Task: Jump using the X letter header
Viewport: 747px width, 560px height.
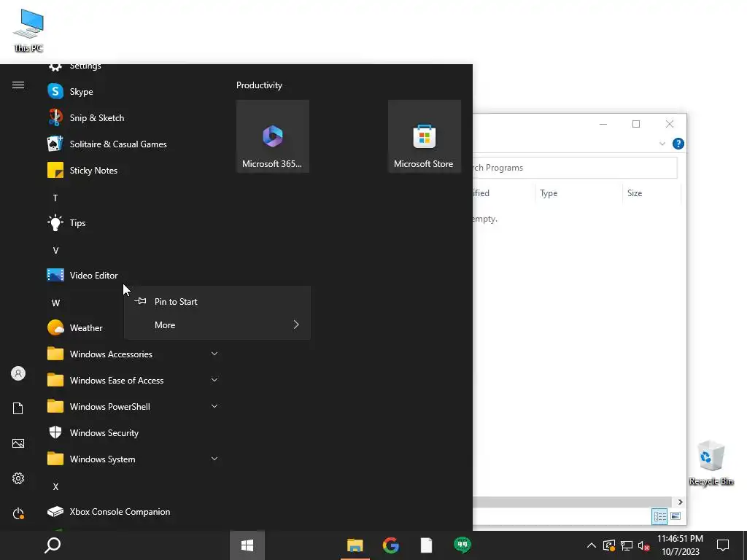Action: (55, 486)
